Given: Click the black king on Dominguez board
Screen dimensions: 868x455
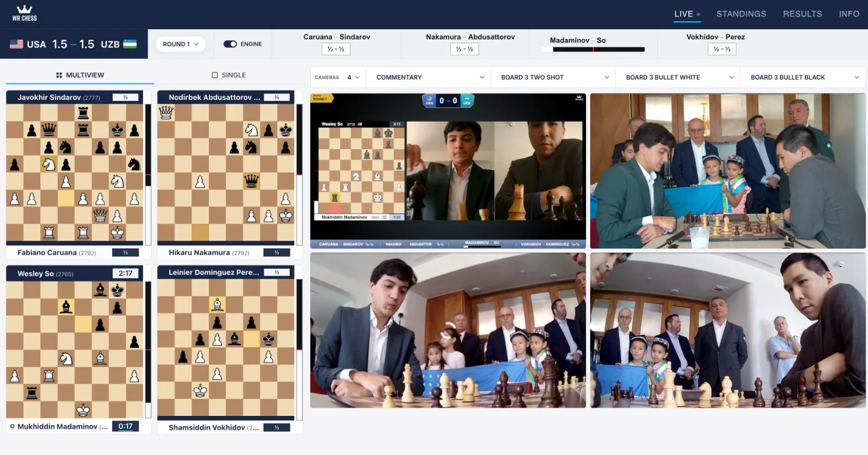Looking at the screenshot, I should click(x=269, y=340).
